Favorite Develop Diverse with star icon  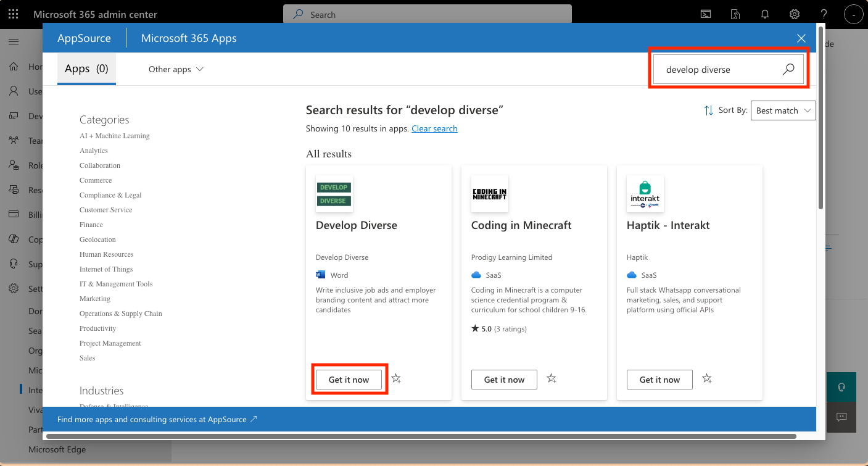(x=396, y=378)
